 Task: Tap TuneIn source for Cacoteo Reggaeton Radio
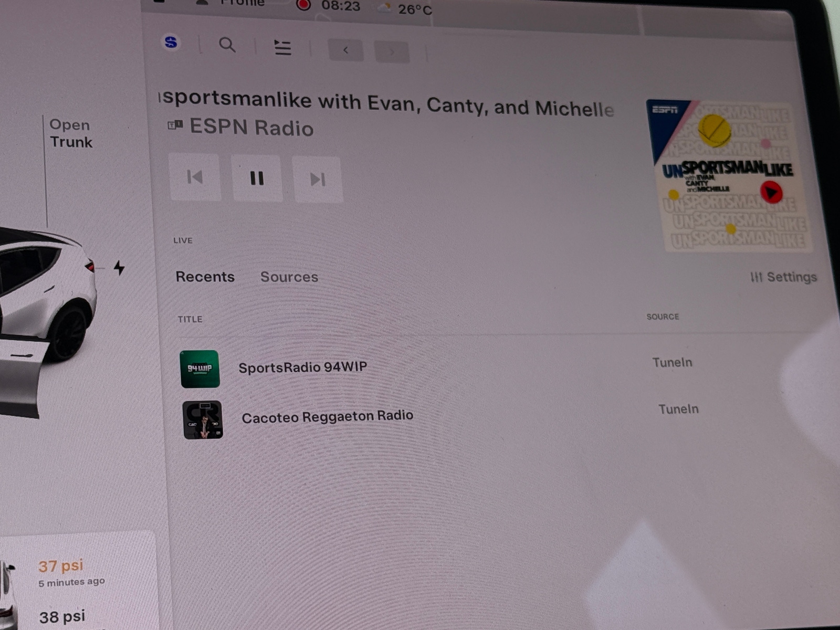(678, 409)
